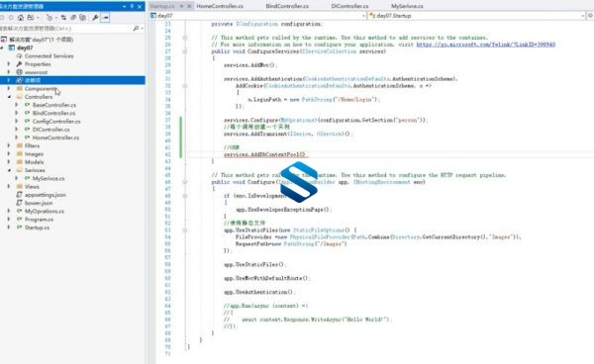Image resolution: width=594 pixels, height=364 pixels.
Task: Collapse the UseStaticFiles options outline marker
Action: coord(184,230)
